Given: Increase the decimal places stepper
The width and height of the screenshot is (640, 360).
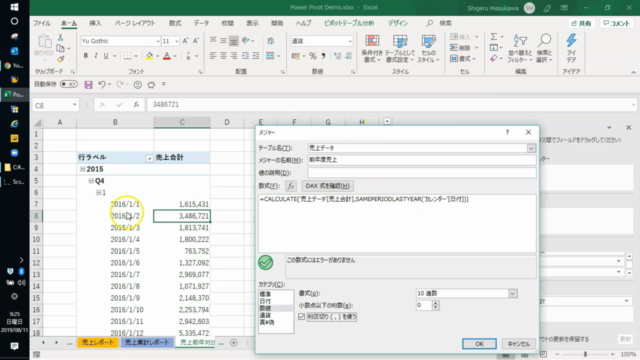Looking at the screenshot, I should point(436,303).
